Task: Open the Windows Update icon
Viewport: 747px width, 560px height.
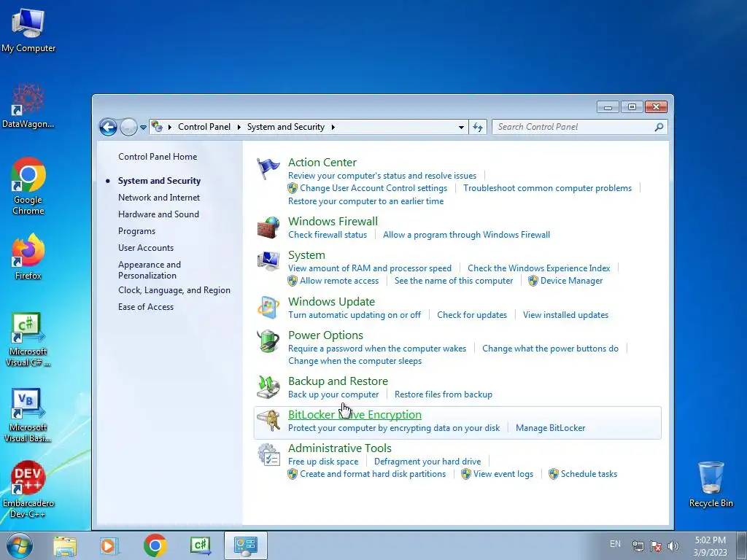Action: coord(268,308)
